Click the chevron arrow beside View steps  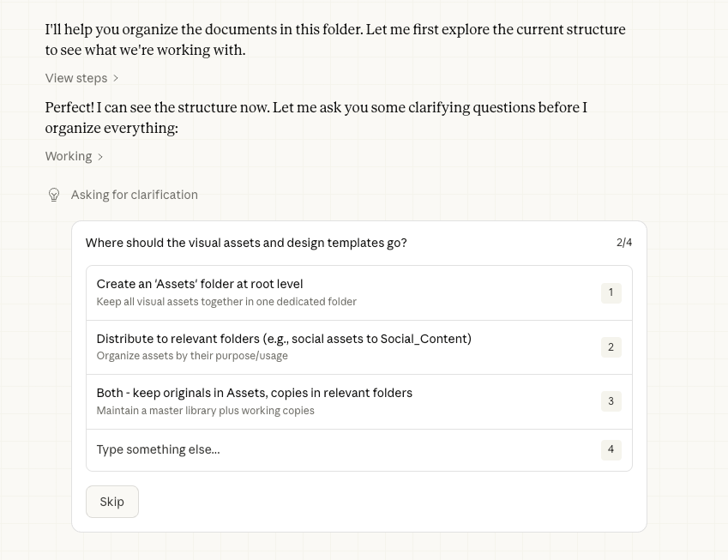coord(116,78)
